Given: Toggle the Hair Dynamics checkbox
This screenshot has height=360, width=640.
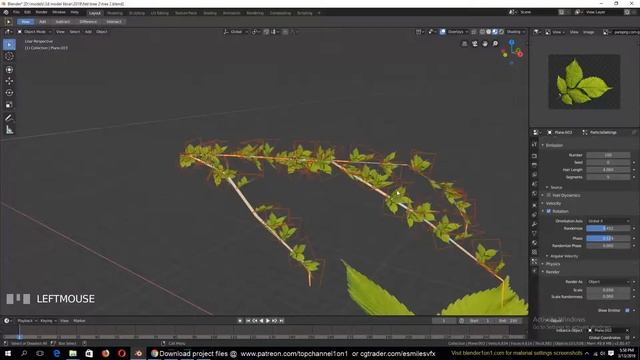Looking at the screenshot, I should pyautogui.click(x=549, y=196).
